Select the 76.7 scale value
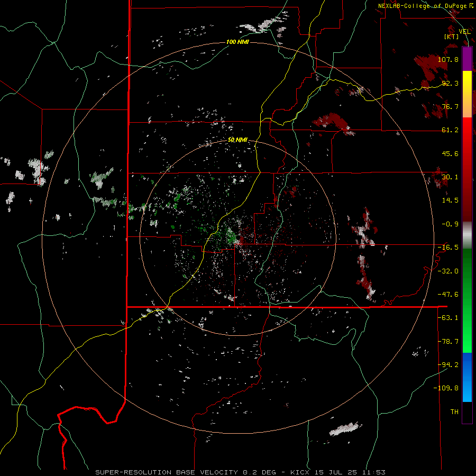The height and width of the screenshot is (476, 476). pyautogui.click(x=450, y=106)
